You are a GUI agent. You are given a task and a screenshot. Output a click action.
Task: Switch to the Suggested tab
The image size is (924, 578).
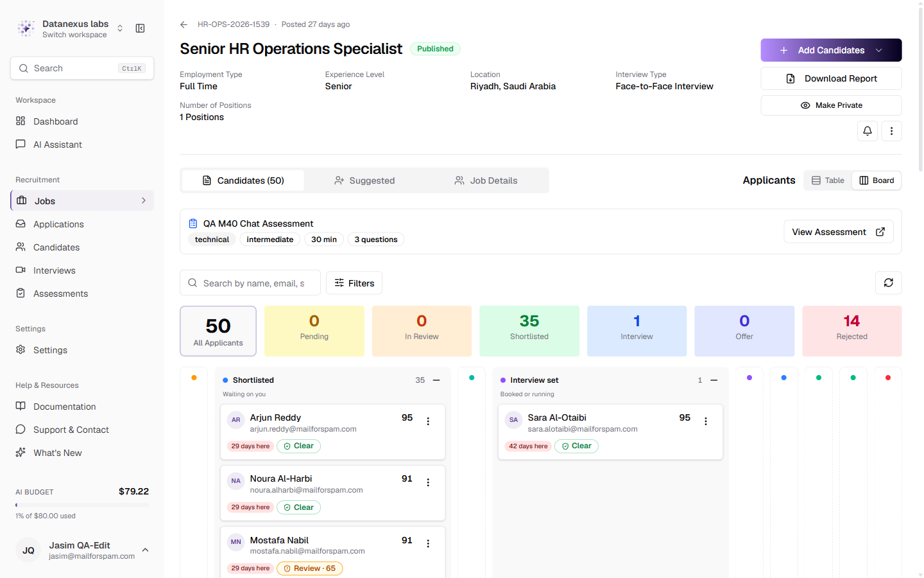point(364,180)
